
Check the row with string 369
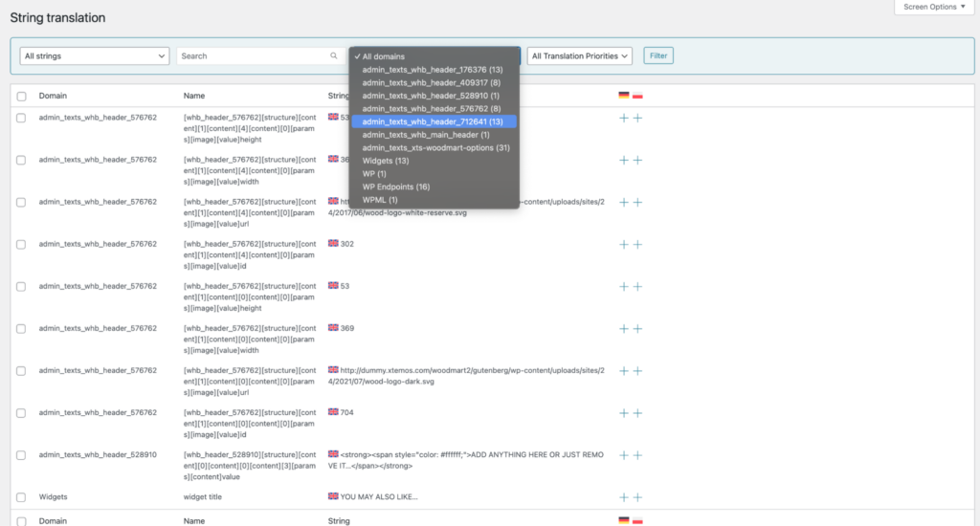pyautogui.click(x=21, y=329)
